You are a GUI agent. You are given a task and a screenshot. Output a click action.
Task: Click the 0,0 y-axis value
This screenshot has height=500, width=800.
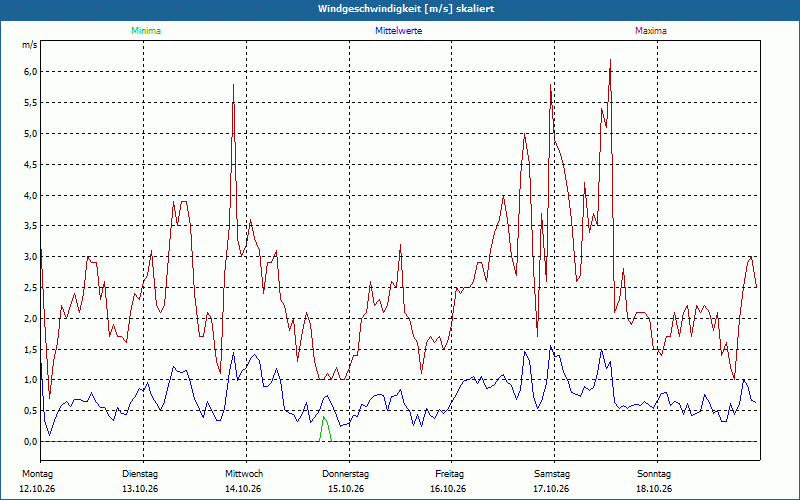(x=31, y=442)
